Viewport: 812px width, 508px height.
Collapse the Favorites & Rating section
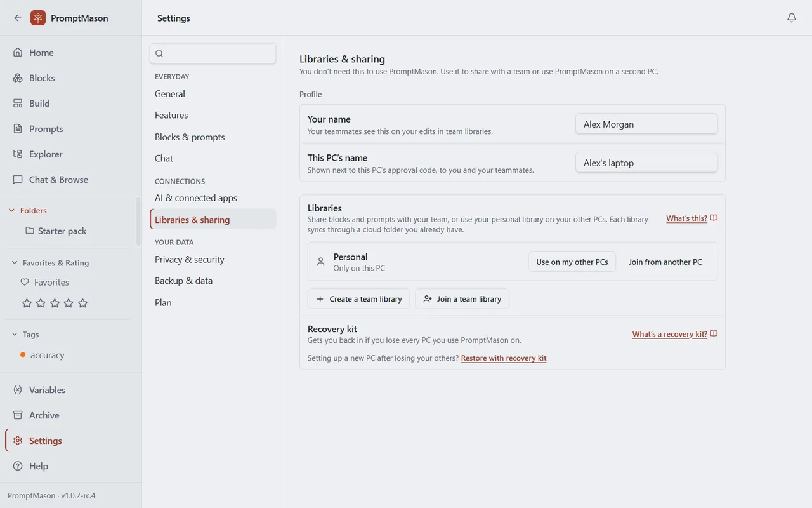click(15, 263)
